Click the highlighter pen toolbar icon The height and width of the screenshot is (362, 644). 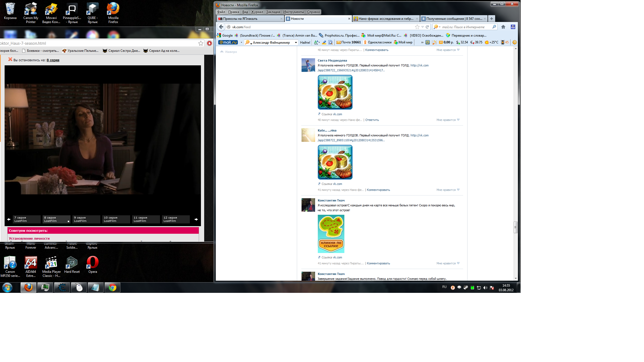[324, 42]
